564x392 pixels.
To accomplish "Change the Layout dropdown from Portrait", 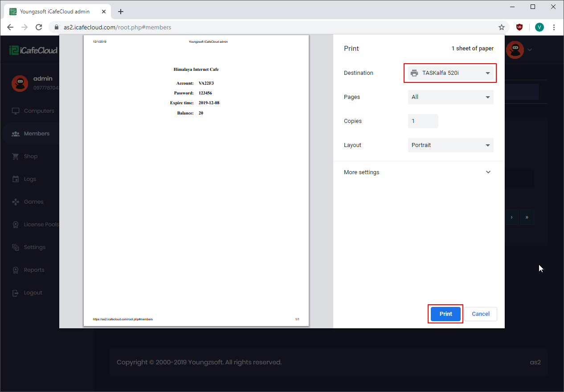I will pyautogui.click(x=450, y=145).
